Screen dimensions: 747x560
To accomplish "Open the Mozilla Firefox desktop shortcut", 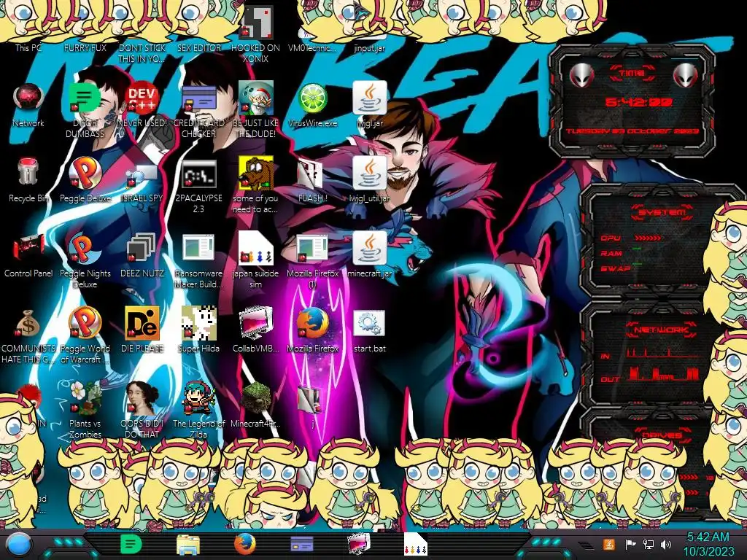I will pyautogui.click(x=312, y=324).
